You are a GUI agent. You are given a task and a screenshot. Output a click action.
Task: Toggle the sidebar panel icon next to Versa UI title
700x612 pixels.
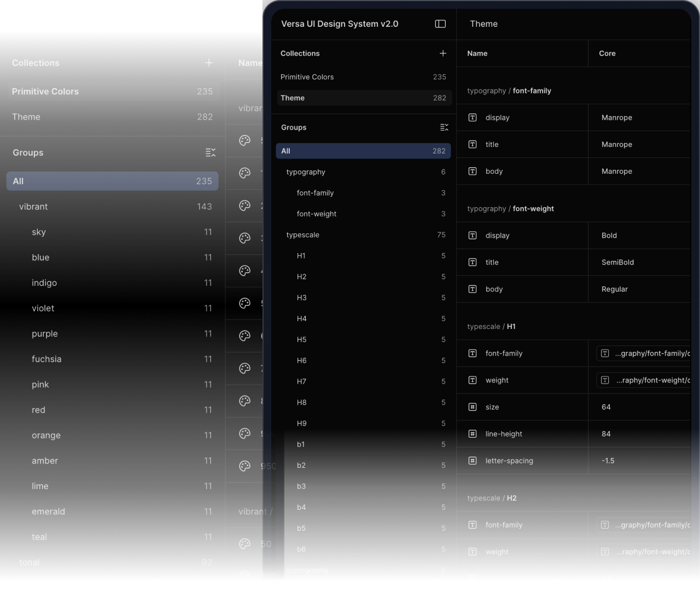click(x=440, y=24)
